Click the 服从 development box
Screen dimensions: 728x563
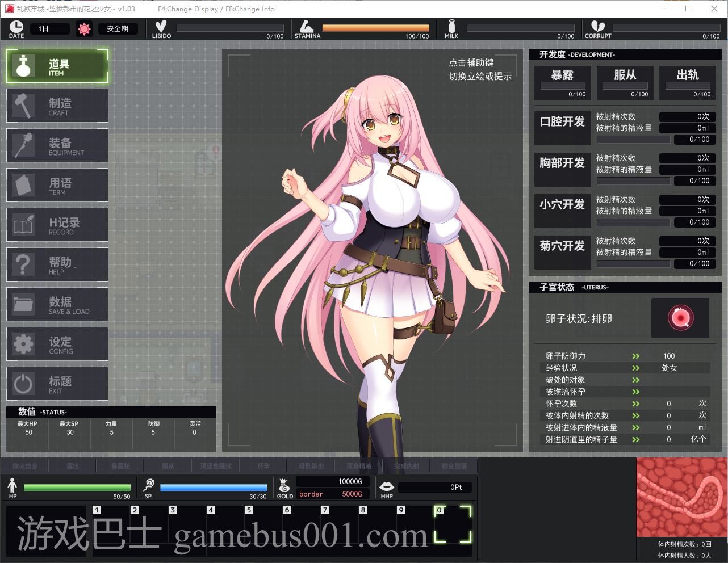click(x=625, y=82)
